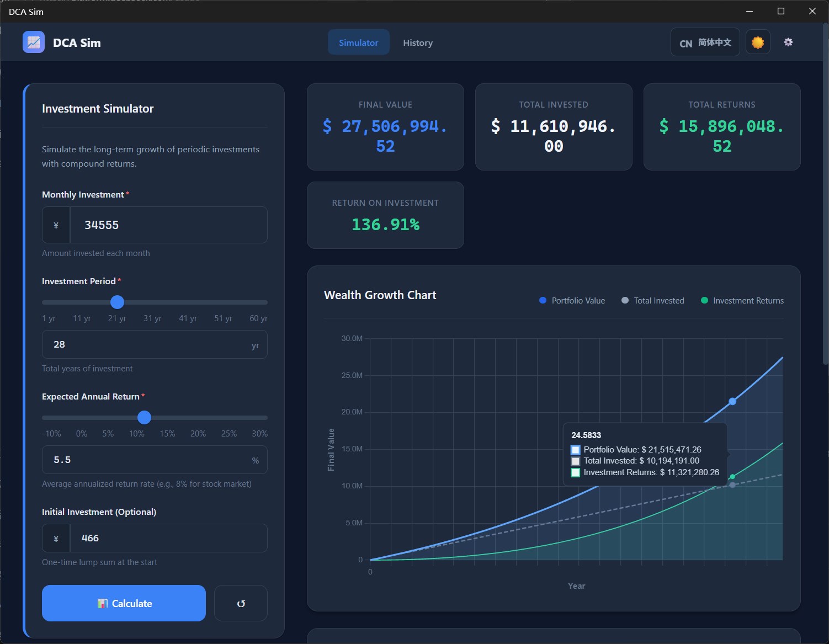Click the tooltip line 'Total Invested: $ 10,194,191.00'
Viewport: 829px width, 644px height.
click(641, 461)
